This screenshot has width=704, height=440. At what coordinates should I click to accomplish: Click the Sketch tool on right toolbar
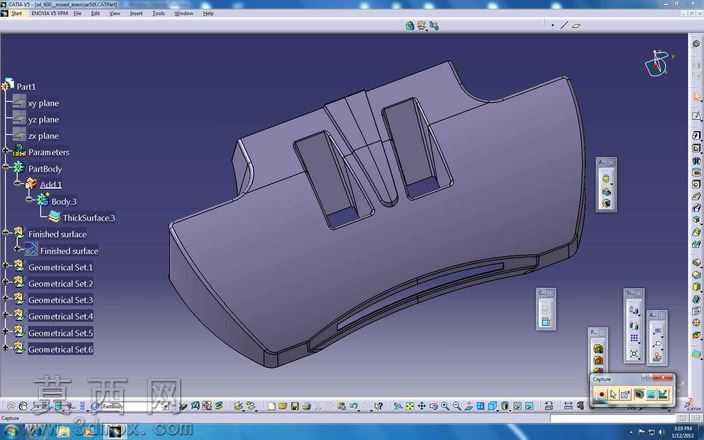[696, 116]
